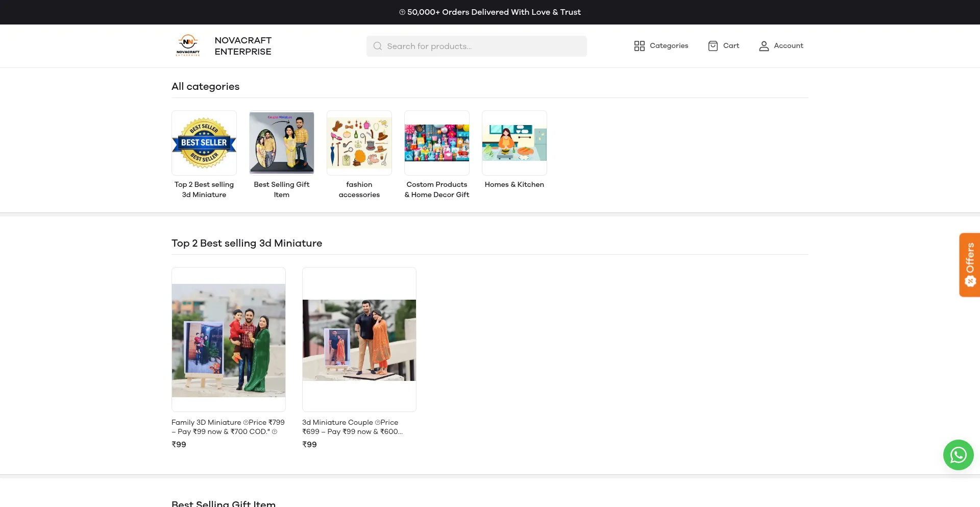Open the Homes & Kitchen category image
Screen dimensions: 980x507
514,143
